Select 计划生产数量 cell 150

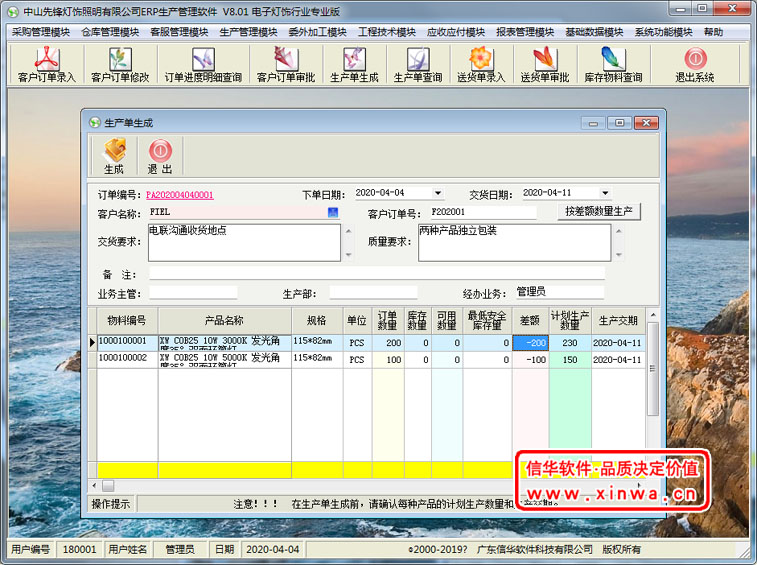pyautogui.click(x=570, y=360)
